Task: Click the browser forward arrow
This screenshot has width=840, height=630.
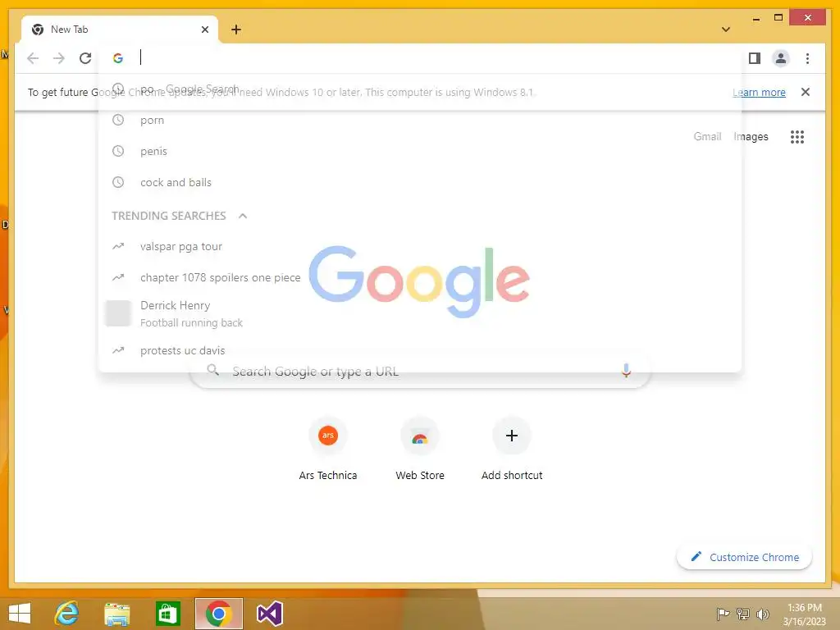Action: (x=59, y=58)
